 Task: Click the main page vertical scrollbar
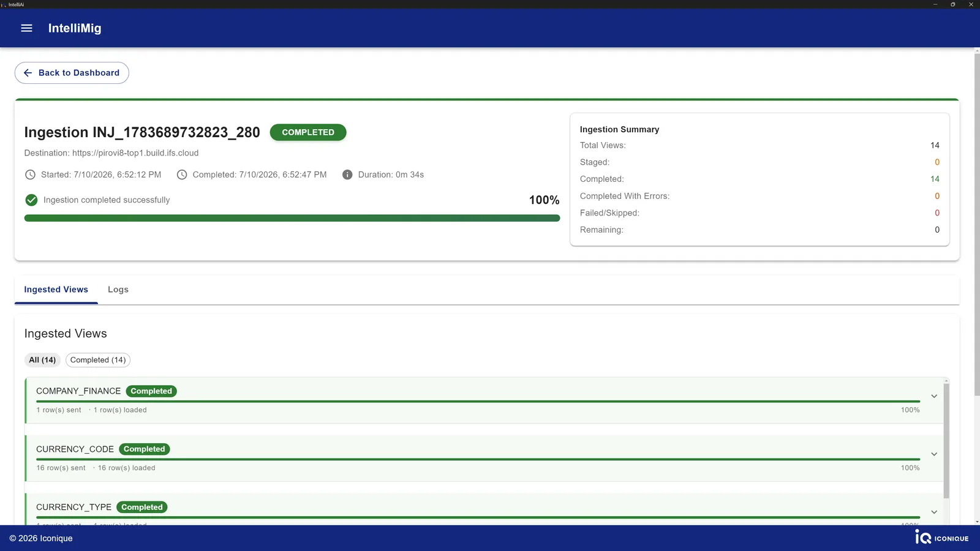coord(977,225)
